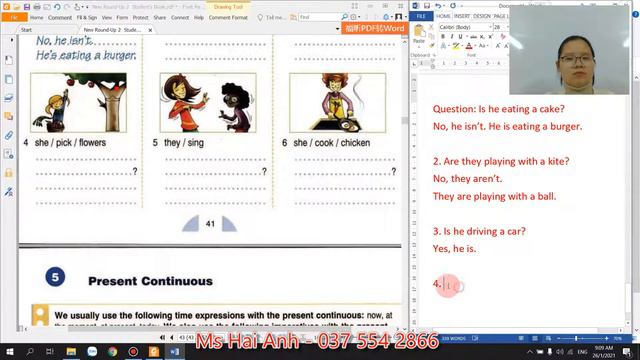This screenshot has height=360, width=640.
Task: Open Chrome from the taskbar
Action: click(113, 351)
